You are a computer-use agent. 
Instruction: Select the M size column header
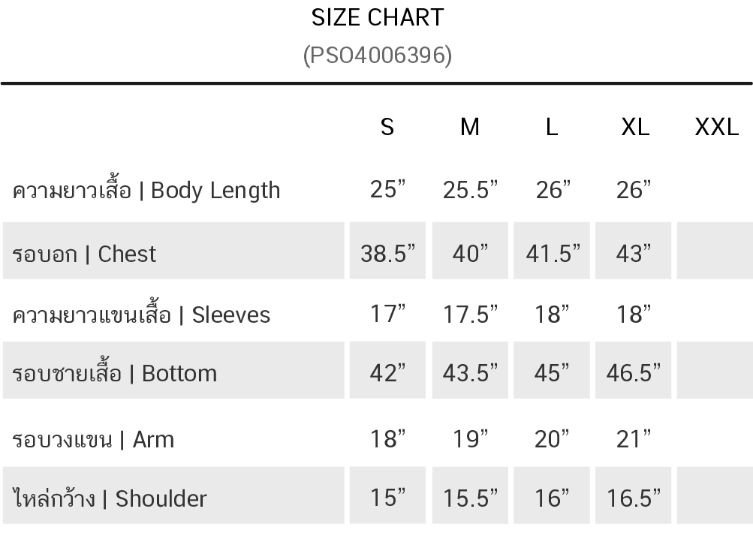[x=469, y=128]
